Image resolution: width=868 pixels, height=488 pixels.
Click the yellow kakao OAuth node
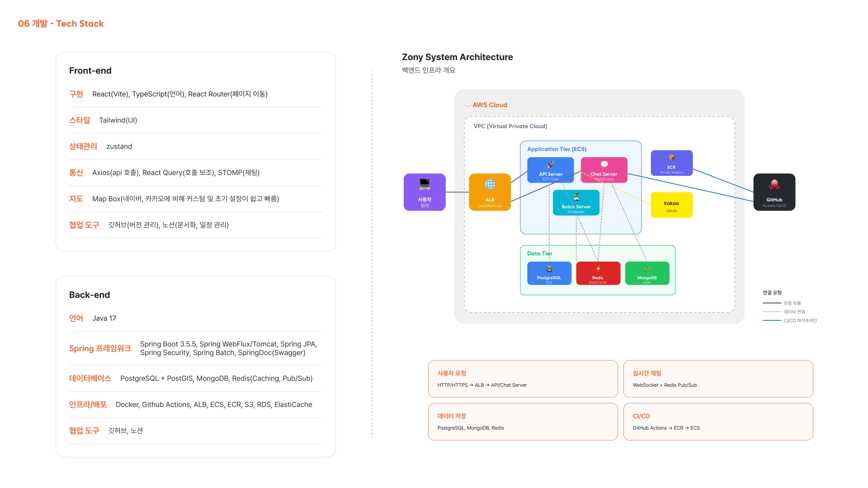(671, 205)
